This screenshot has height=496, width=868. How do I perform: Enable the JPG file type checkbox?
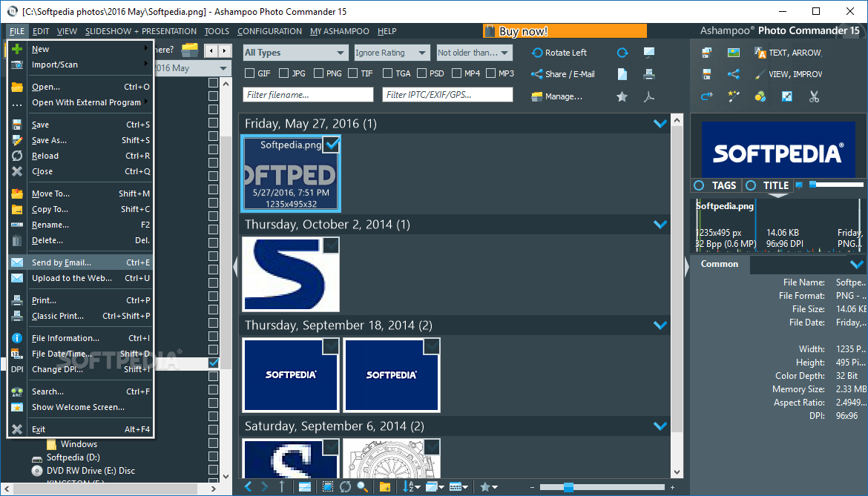(284, 73)
